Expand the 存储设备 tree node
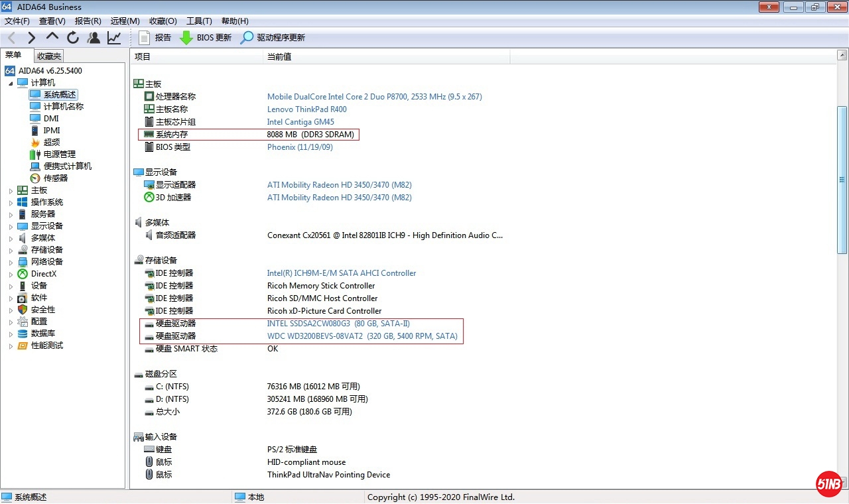Viewport: 849px width, 504px height. tap(11, 250)
